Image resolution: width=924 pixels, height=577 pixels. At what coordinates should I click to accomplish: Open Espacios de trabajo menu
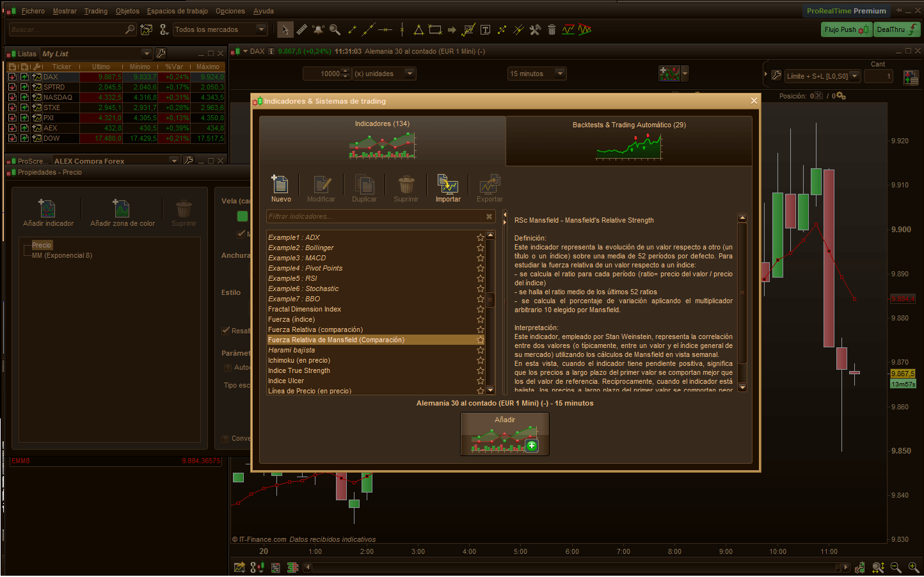pos(177,11)
